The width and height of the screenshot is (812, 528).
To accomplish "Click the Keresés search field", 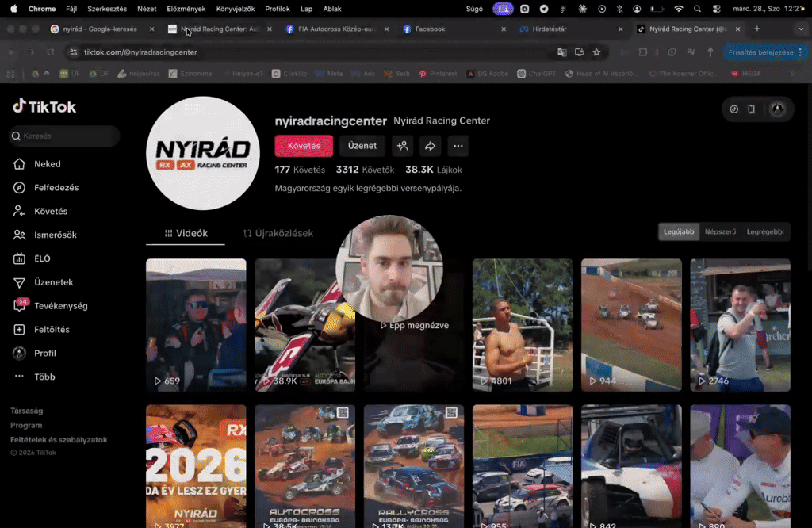I will coord(63,136).
